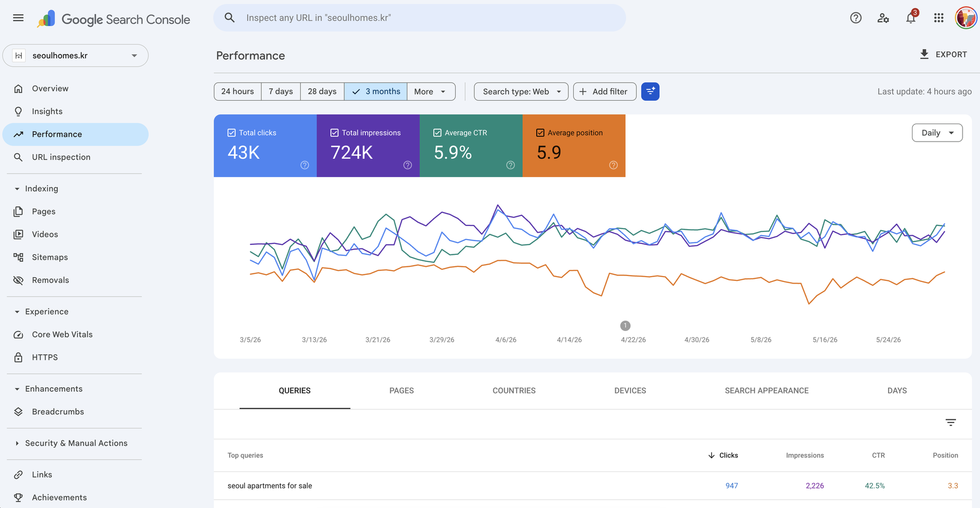Open the More date range dropdown

pos(431,91)
